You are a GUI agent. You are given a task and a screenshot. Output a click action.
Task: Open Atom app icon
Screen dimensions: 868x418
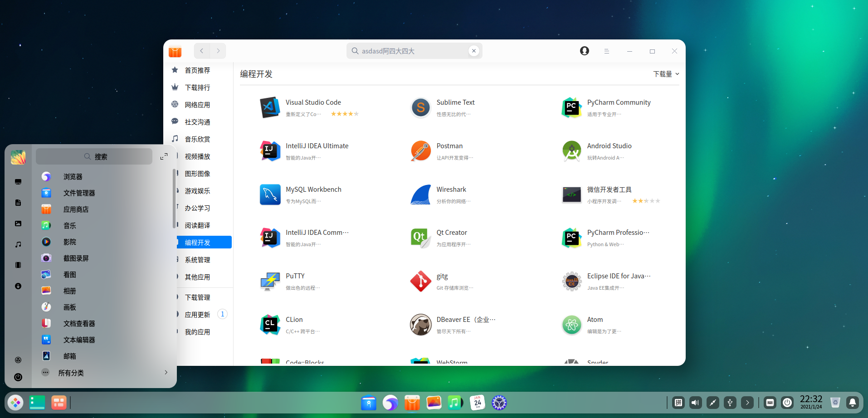[x=571, y=325]
